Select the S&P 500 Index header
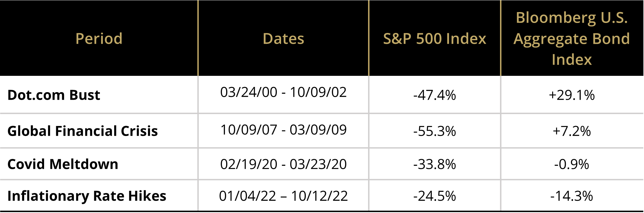Screen dimensions: 644x213 click(434, 39)
